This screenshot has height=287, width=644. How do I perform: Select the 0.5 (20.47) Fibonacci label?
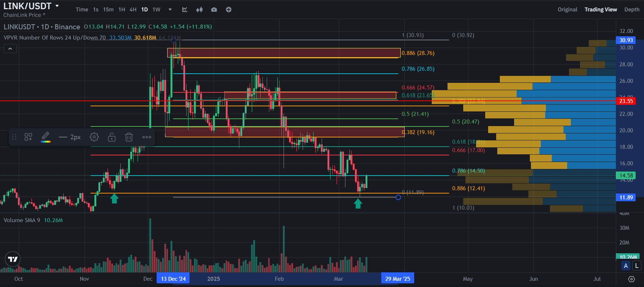click(x=465, y=122)
